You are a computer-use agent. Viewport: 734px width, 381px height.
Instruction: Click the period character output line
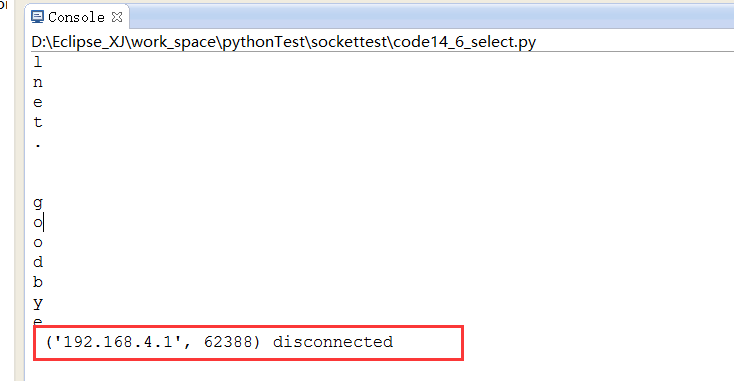click(38, 147)
